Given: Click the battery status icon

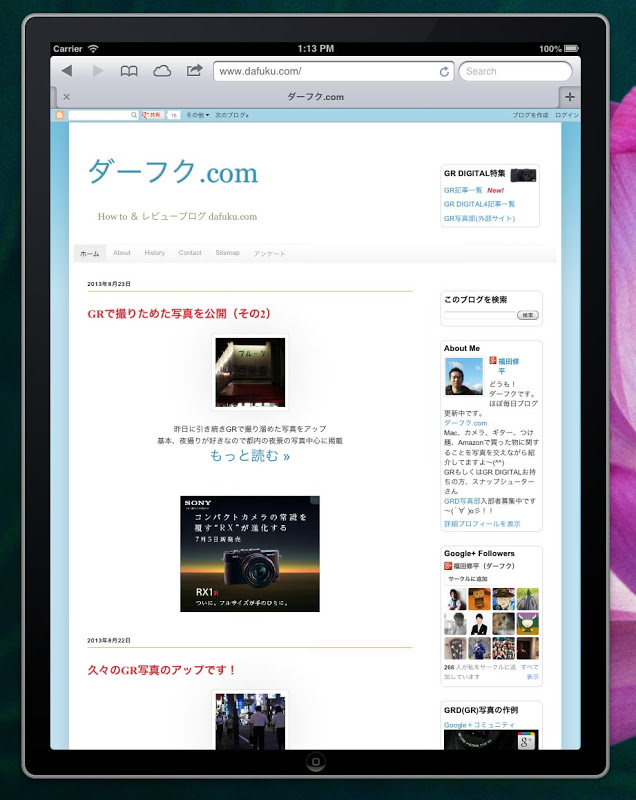Looking at the screenshot, I should tap(571, 48).
